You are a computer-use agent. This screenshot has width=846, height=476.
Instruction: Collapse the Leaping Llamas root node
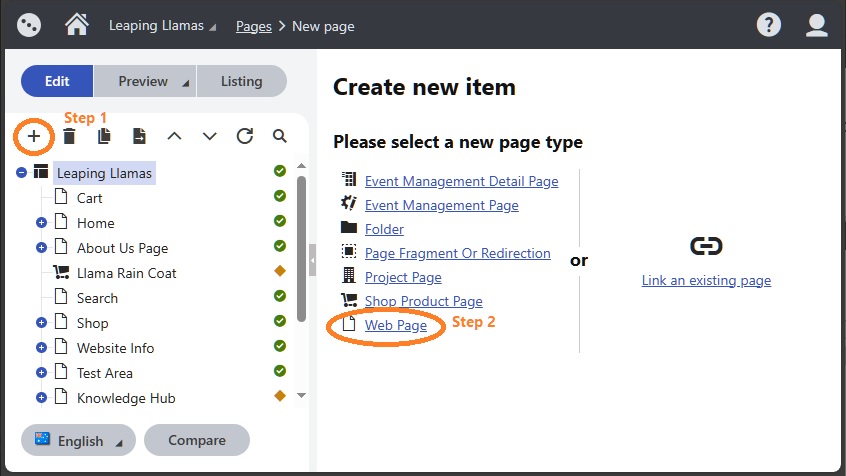pyautogui.click(x=21, y=173)
